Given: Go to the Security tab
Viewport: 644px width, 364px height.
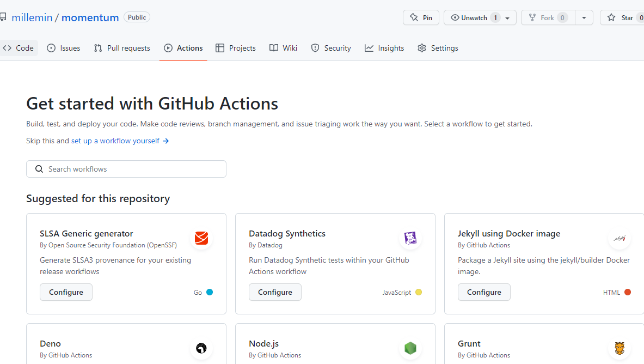Looking at the screenshot, I should click(331, 48).
